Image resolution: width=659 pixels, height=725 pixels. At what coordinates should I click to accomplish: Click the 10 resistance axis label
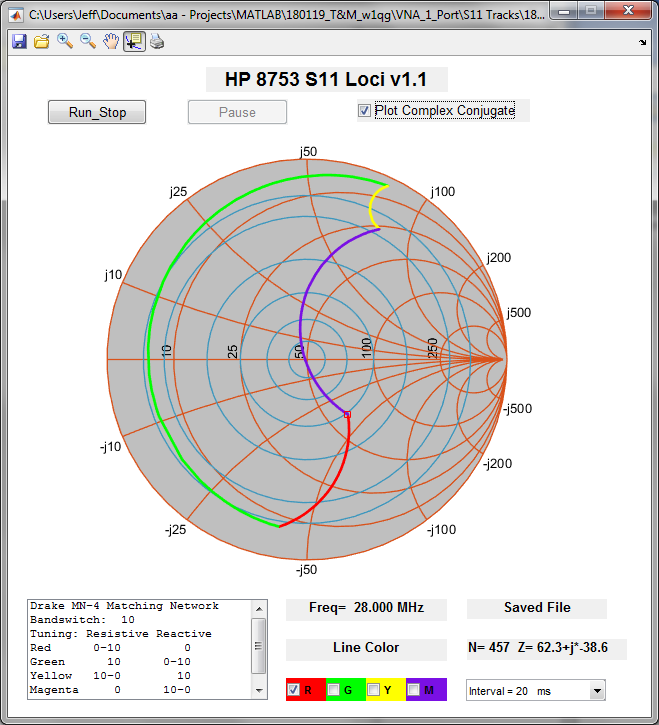[166, 350]
